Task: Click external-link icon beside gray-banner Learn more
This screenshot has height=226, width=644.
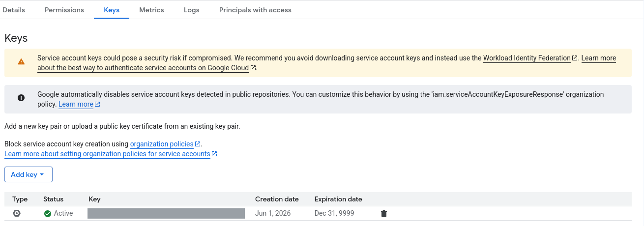Action: pyautogui.click(x=97, y=104)
